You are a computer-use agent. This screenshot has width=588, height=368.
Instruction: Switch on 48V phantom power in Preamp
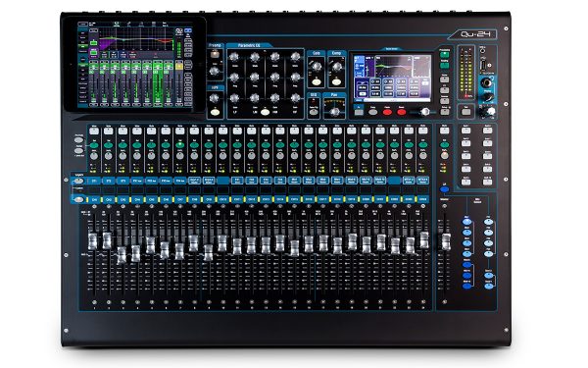pos(215,54)
